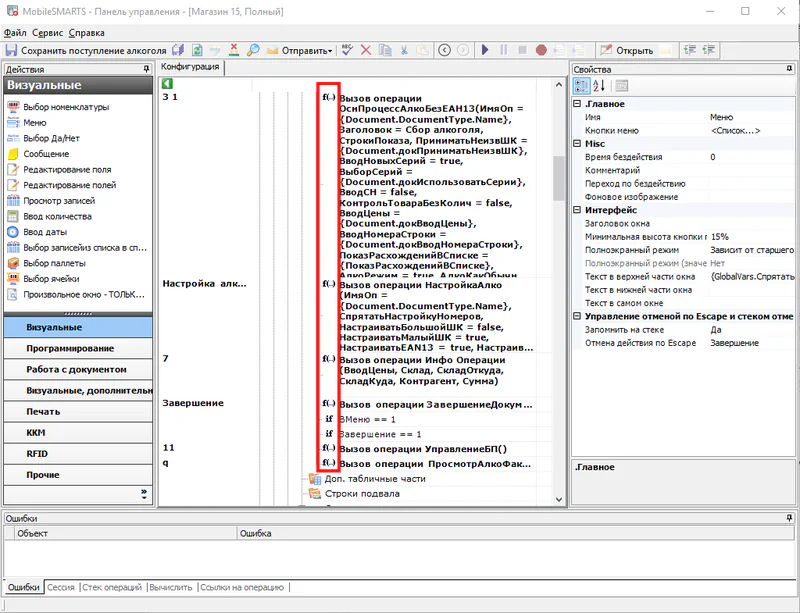The width and height of the screenshot is (800, 613).
Task: Click the 'Ввод количества' calculator icon
Action: pyautogui.click(x=13, y=216)
